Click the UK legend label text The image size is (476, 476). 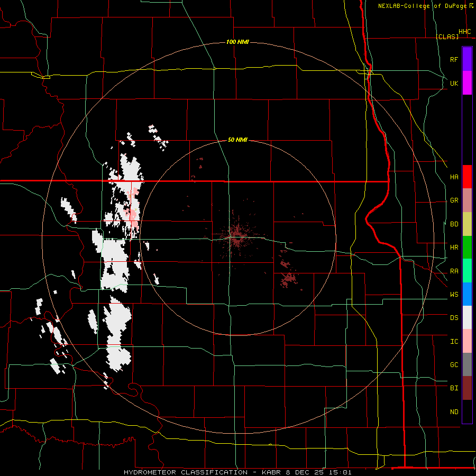(x=454, y=83)
